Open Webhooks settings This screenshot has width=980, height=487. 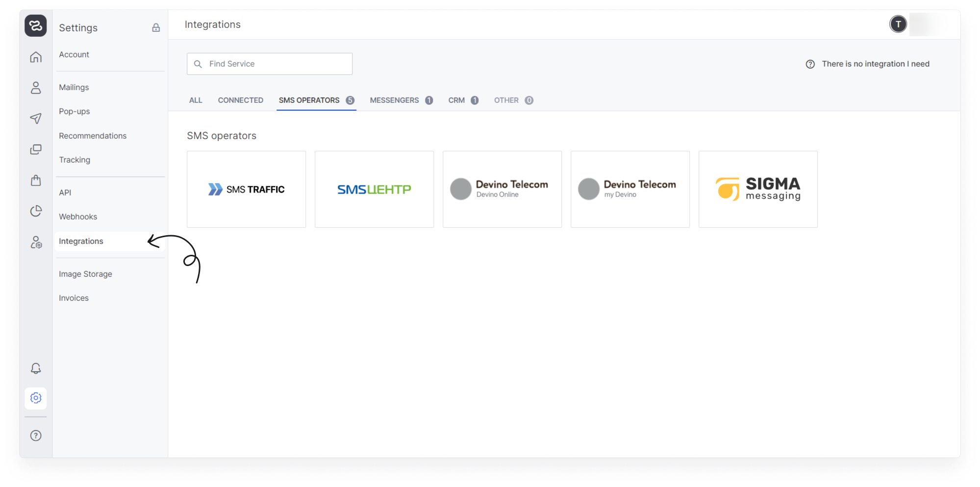(78, 217)
